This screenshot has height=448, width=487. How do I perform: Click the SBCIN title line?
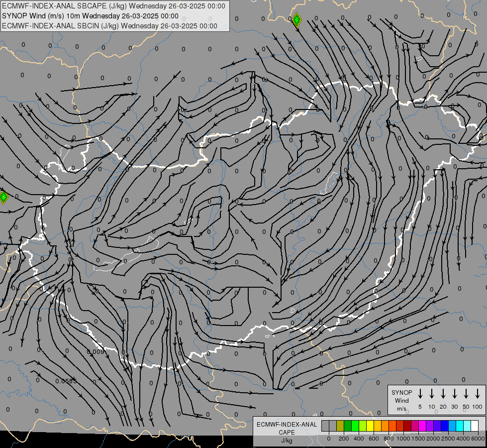(109, 26)
